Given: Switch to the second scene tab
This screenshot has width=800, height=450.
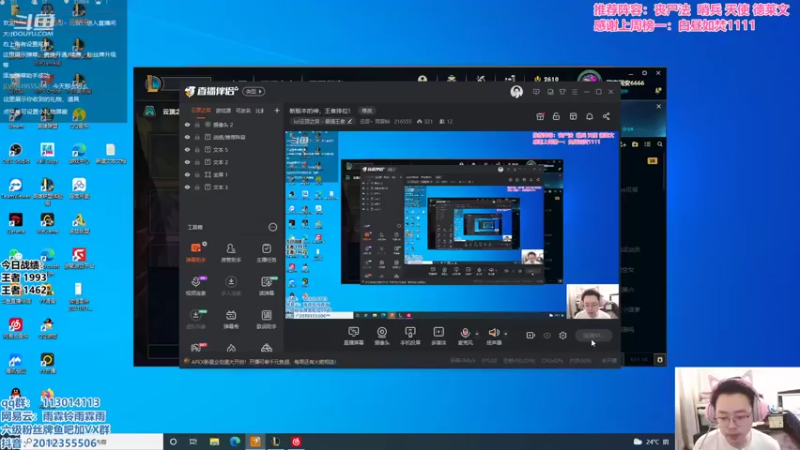Looking at the screenshot, I should pos(223,110).
